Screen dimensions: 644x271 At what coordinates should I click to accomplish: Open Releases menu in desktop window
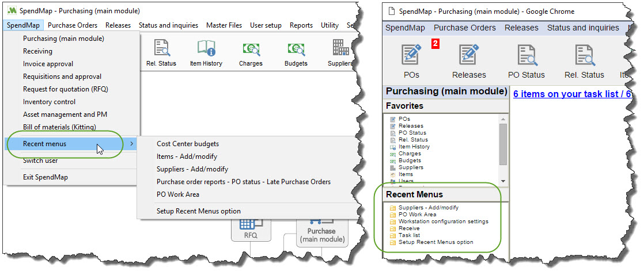[118, 25]
